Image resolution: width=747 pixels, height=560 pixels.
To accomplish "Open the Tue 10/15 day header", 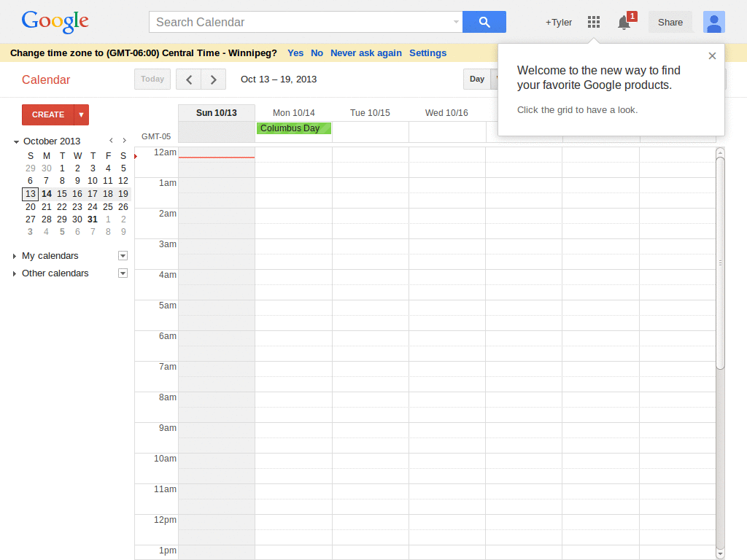I will click(370, 113).
